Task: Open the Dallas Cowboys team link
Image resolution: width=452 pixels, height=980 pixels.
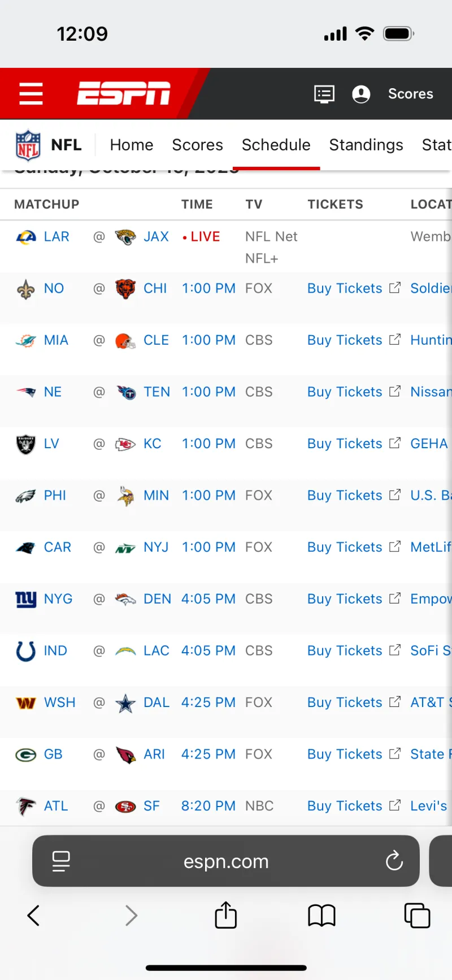Action: (156, 703)
